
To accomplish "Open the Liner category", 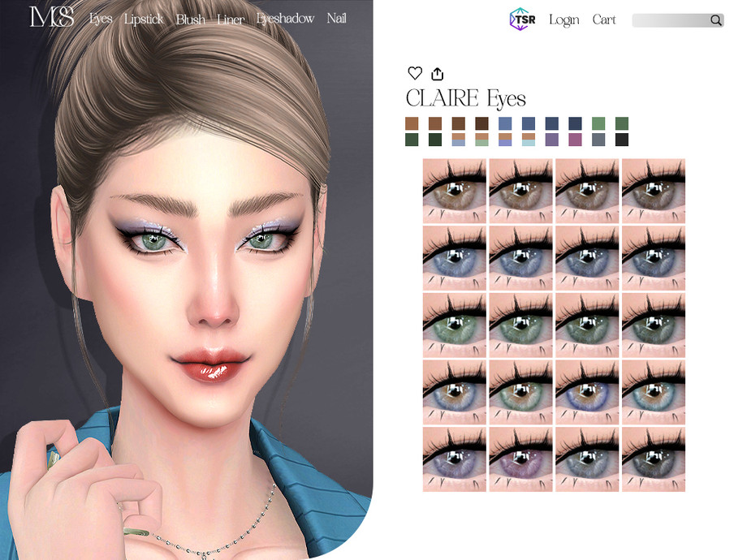I will coord(230,19).
